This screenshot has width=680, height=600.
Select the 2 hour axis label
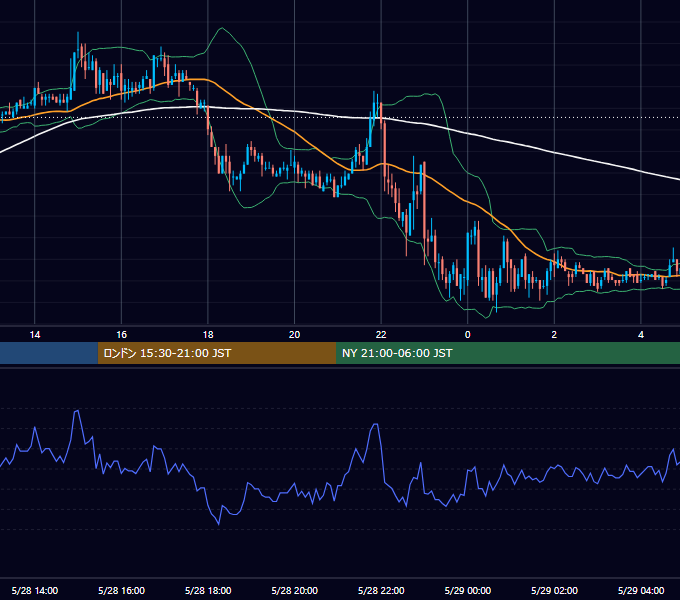point(554,335)
